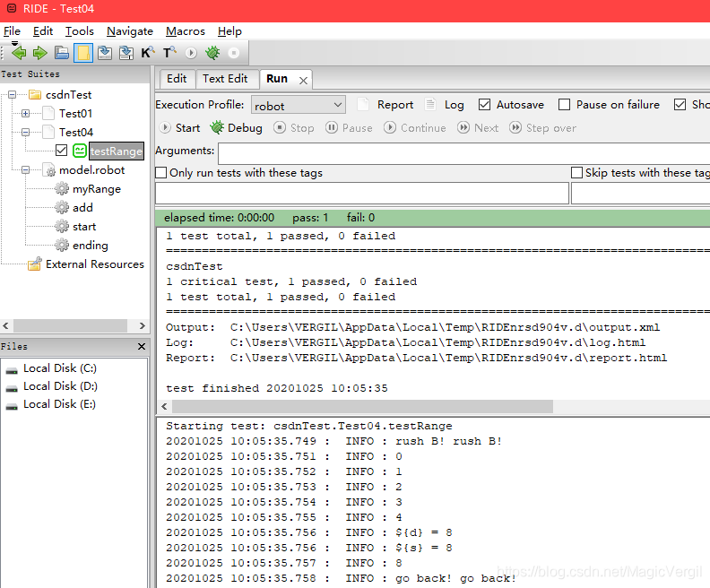Click the Continue button
The image size is (710, 588).
pos(415,128)
